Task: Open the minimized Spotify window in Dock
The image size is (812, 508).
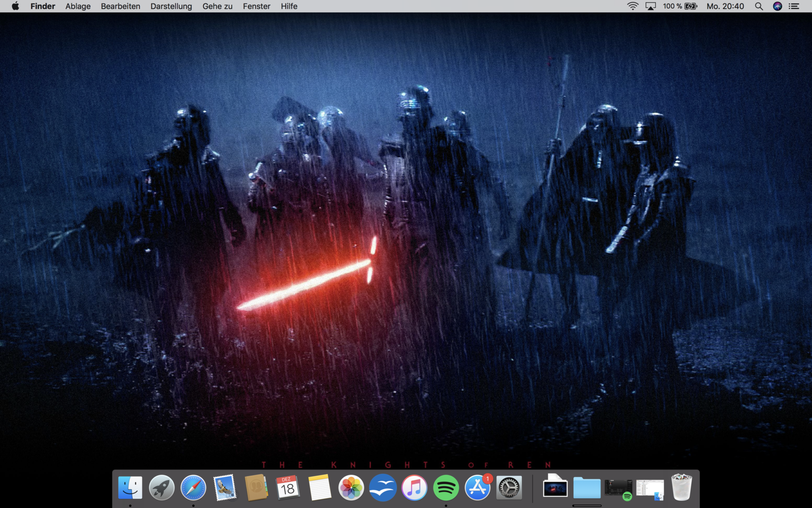Action: coord(619,489)
